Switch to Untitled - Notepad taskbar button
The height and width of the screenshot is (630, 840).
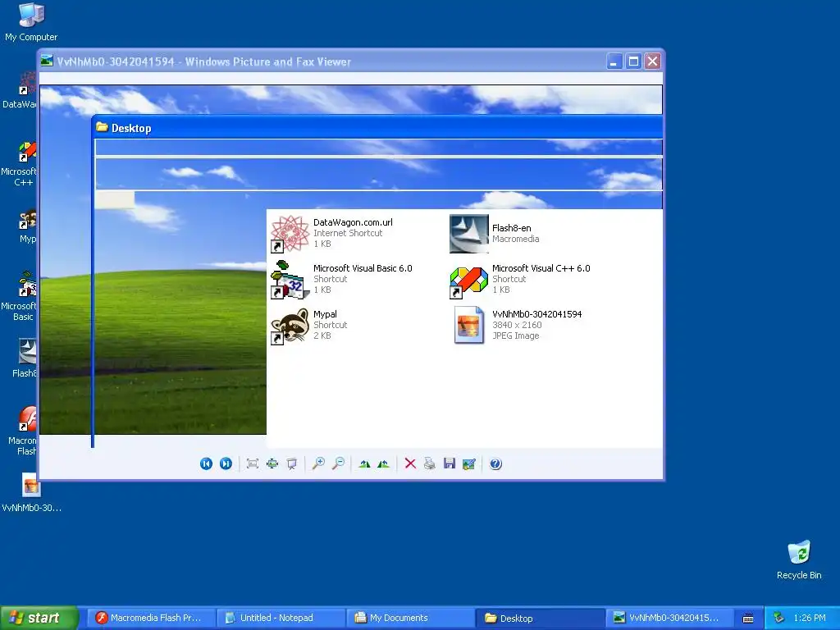pos(281,618)
